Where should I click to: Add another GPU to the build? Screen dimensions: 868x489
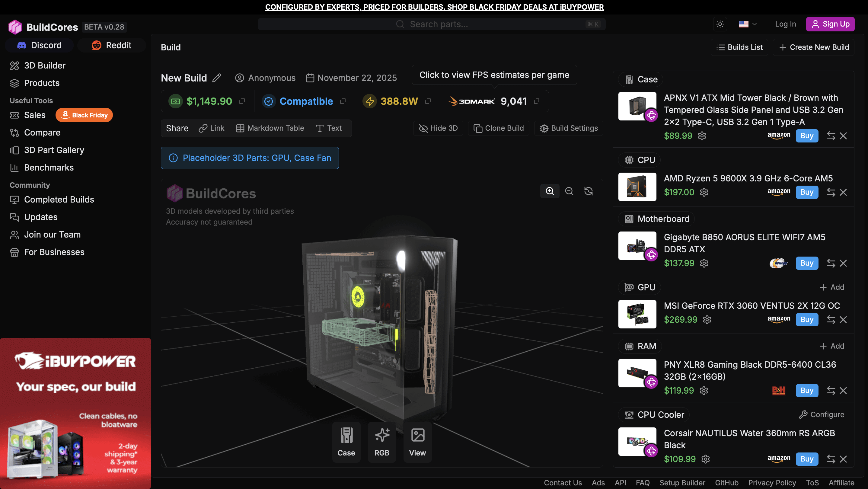click(x=831, y=287)
